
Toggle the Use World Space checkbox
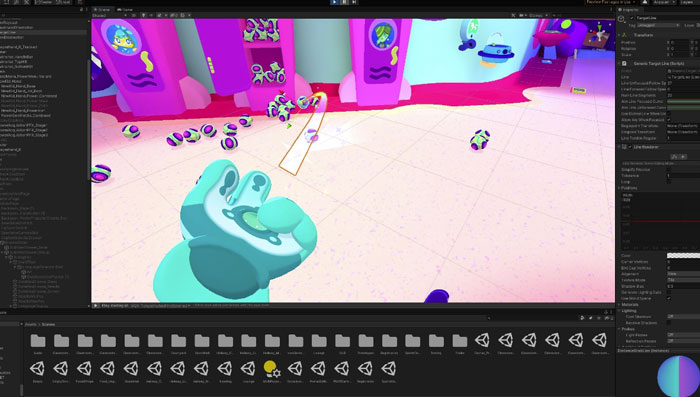coord(669,298)
